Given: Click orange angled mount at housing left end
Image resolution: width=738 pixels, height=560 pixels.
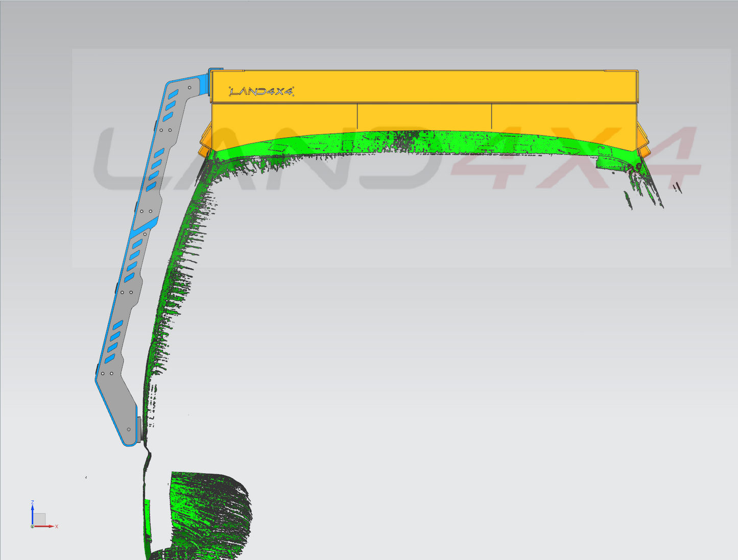Looking at the screenshot, I should tap(205, 140).
